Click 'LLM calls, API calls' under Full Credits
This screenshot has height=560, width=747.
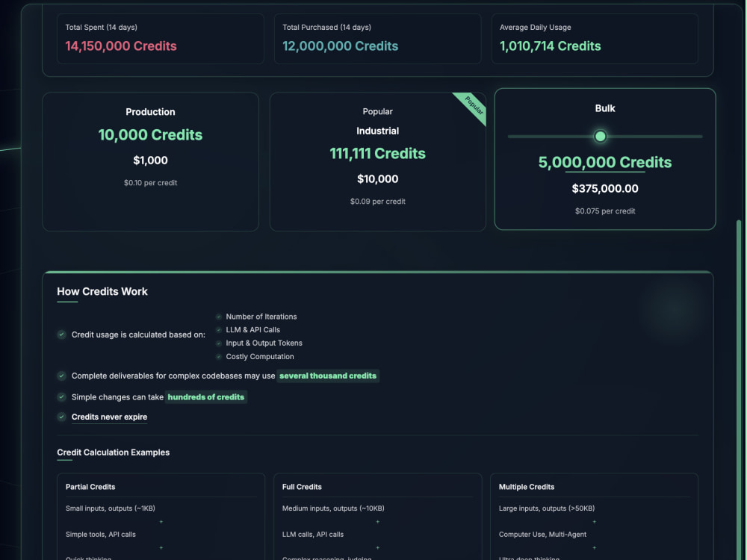(312, 535)
